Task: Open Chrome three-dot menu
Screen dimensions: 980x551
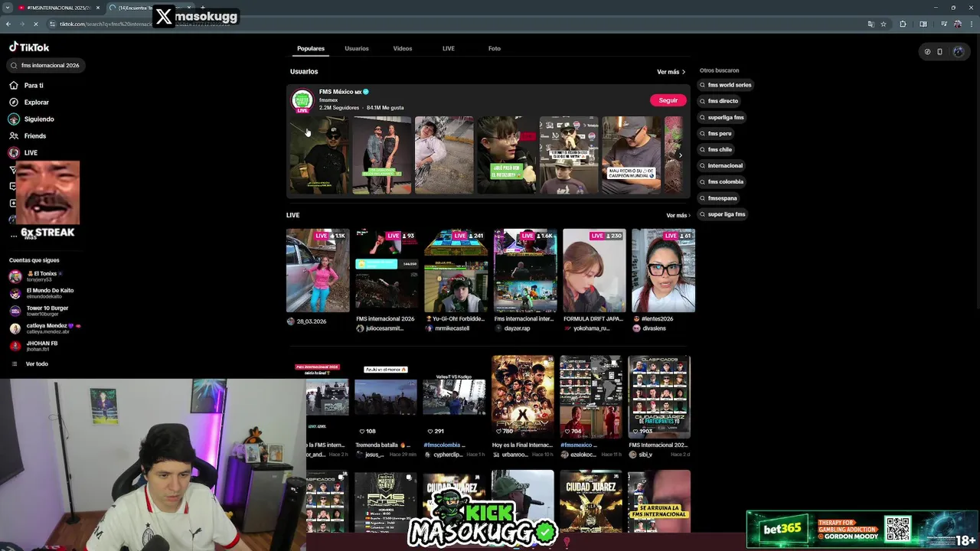Action: tap(972, 24)
